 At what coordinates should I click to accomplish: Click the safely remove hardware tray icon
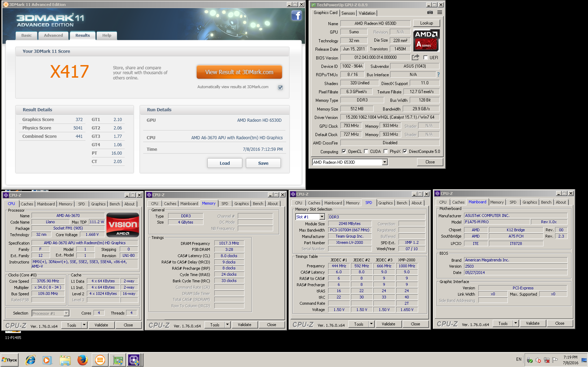(530, 360)
